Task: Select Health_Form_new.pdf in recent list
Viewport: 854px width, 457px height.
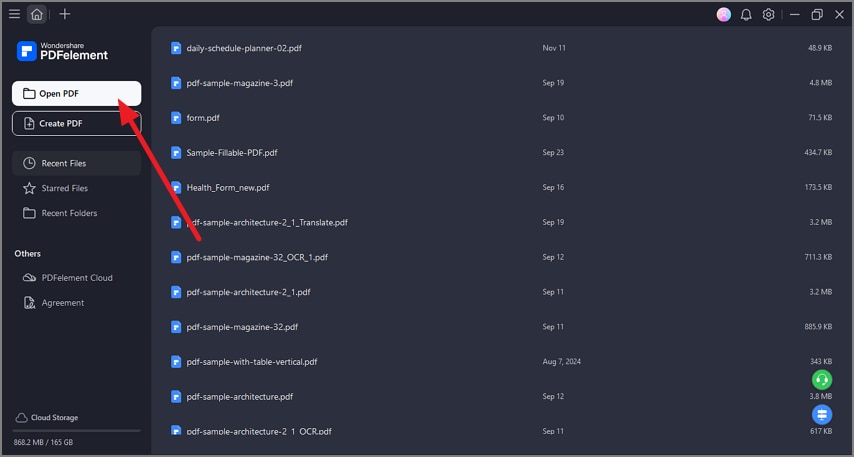Action: pyautogui.click(x=227, y=187)
